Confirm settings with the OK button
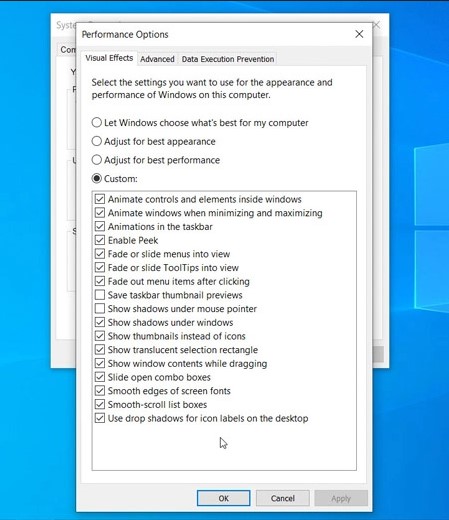The image size is (449, 520). (223, 498)
